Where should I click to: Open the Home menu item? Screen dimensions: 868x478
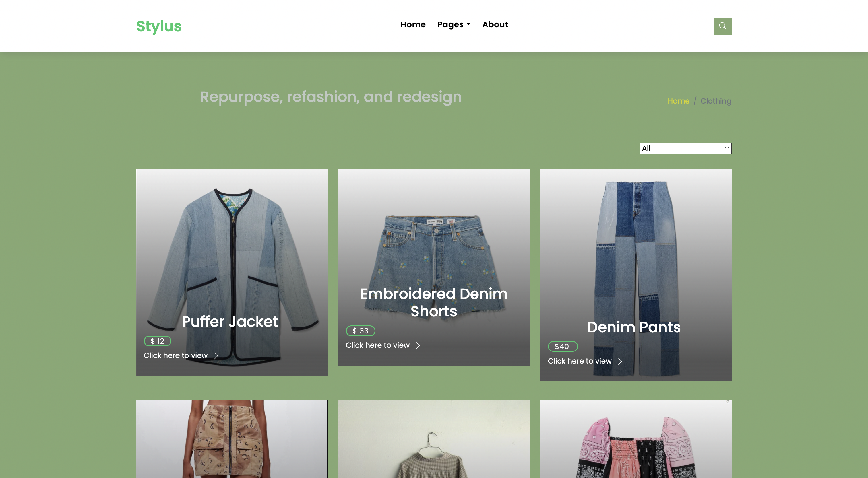pos(413,25)
